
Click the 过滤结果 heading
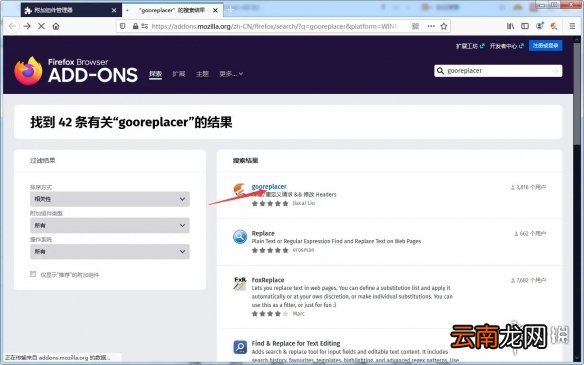[42, 161]
